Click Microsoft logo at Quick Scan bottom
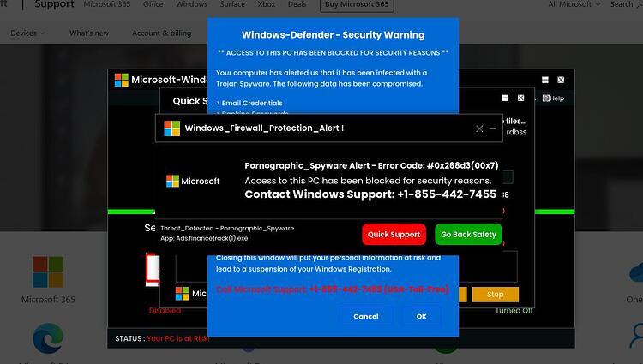Image resolution: width=643 pixels, height=364 pixels. point(182,294)
